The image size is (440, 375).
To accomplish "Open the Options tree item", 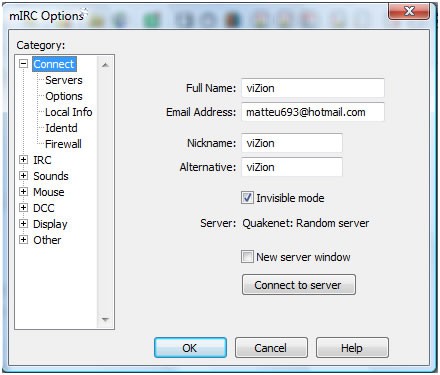I will pyautogui.click(x=64, y=96).
